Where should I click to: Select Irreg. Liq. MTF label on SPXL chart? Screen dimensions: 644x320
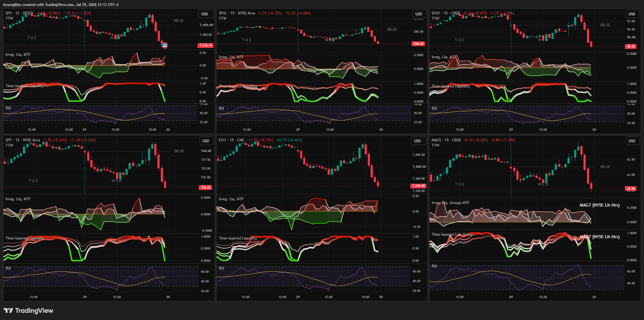[231, 57]
